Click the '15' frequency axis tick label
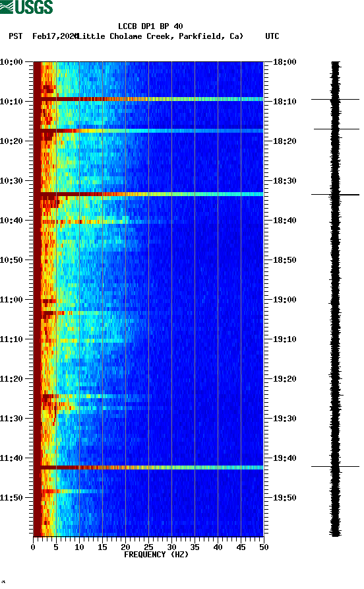This screenshot has width=364, height=589. tap(102, 547)
